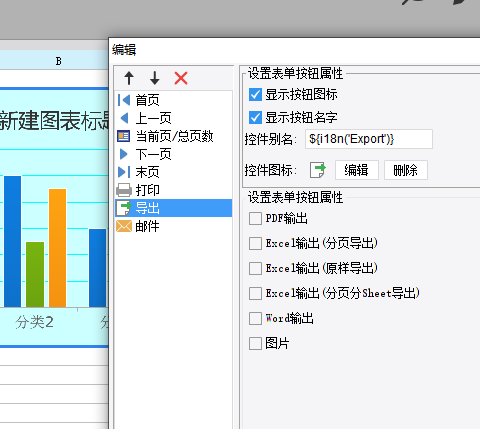
Task: Click the 编辑 icon button
Action: point(357,170)
